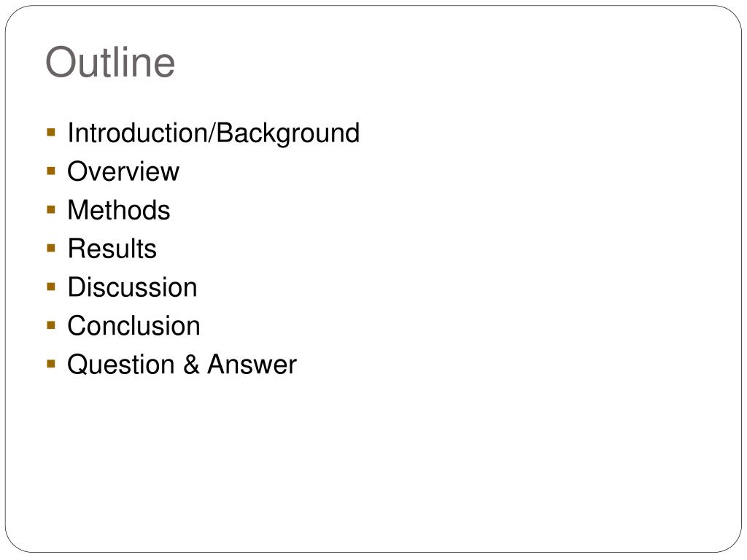This screenshot has height=560, width=747.
Task: Click the square bullet beside Question & Answer
Action: point(52,364)
